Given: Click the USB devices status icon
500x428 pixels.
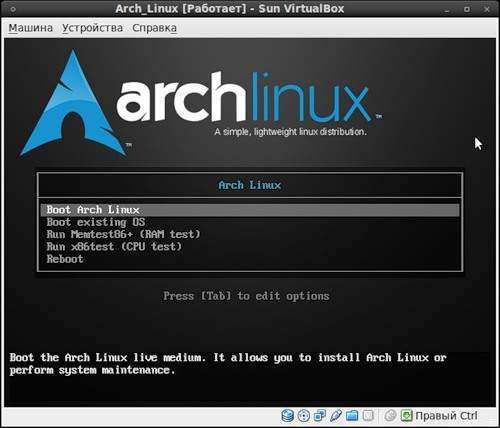Looking at the screenshot, I should [x=336, y=416].
